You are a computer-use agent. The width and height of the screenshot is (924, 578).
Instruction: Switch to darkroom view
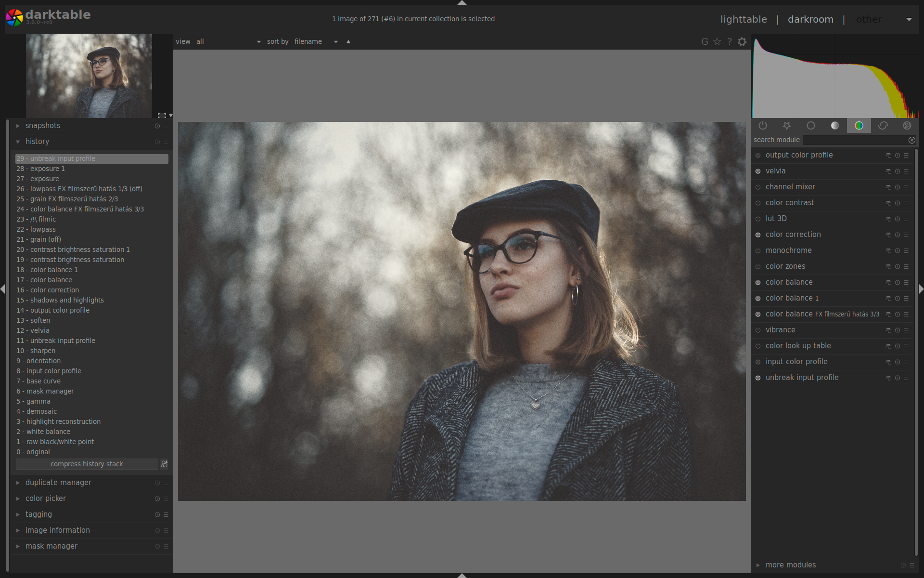tap(810, 19)
